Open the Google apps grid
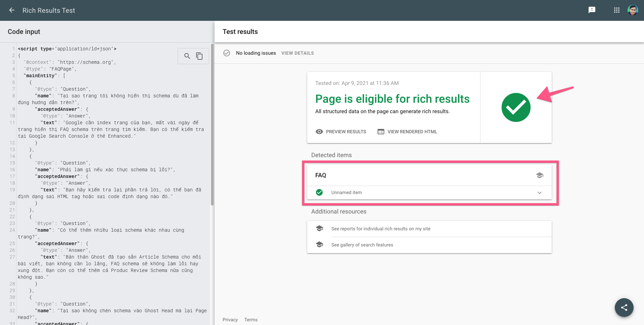This screenshot has height=325, width=644. 617,10
